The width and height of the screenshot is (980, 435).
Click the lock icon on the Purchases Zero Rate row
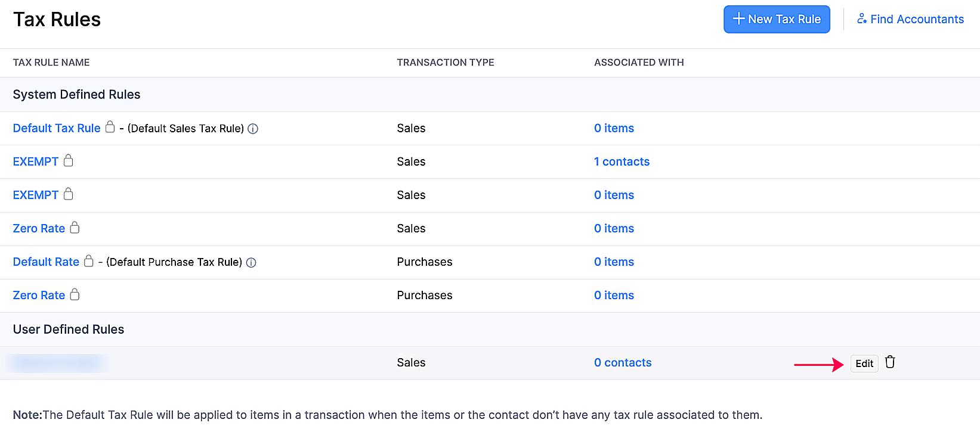pyautogui.click(x=75, y=294)
